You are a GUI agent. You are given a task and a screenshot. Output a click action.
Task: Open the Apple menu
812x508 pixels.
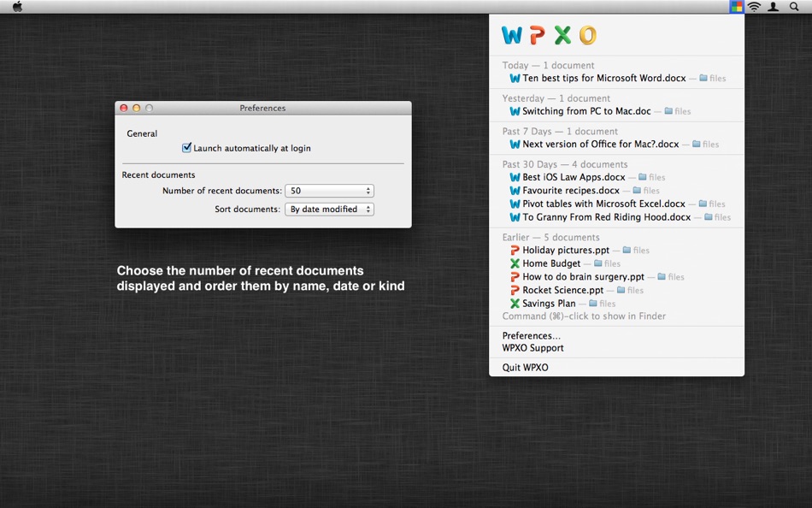pos(18,7)
